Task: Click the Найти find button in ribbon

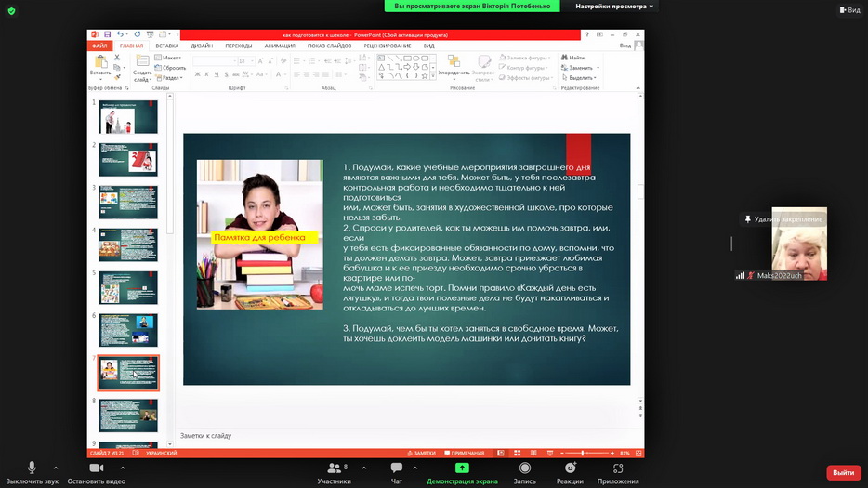Action: (x=576, y=58)
